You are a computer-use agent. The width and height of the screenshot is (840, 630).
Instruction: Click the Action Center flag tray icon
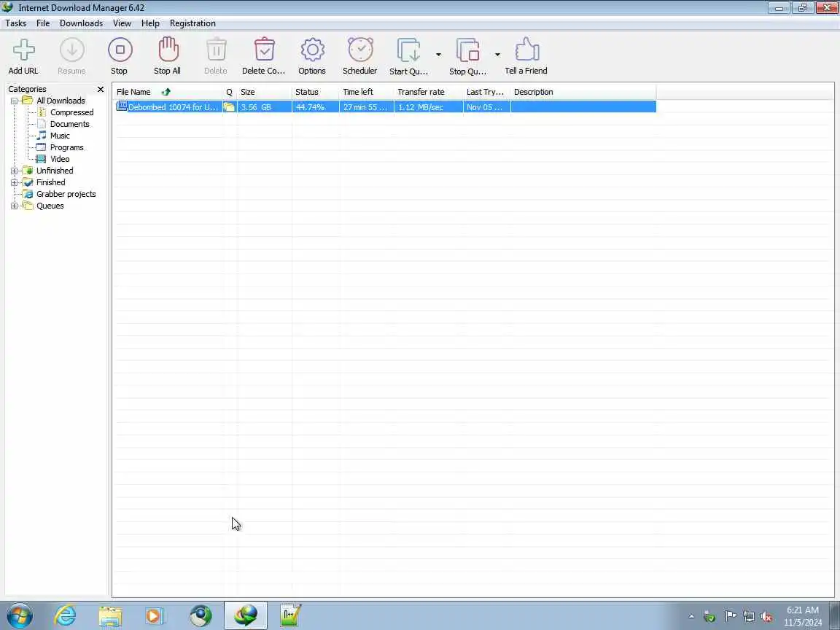(x=730, y=617)
